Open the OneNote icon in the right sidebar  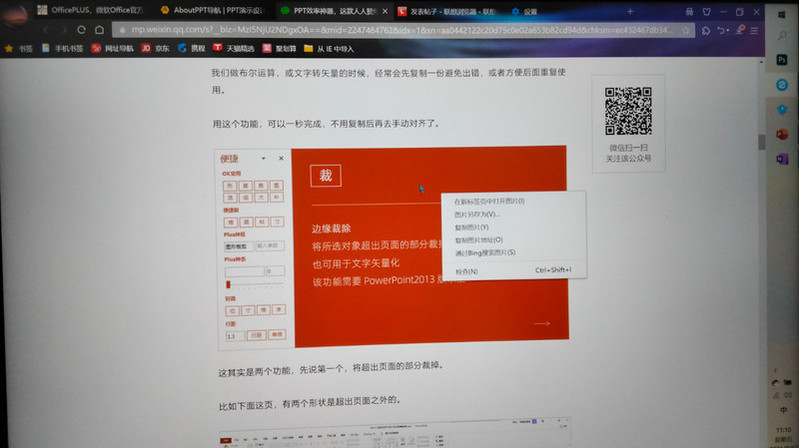(x=782, y=159)
